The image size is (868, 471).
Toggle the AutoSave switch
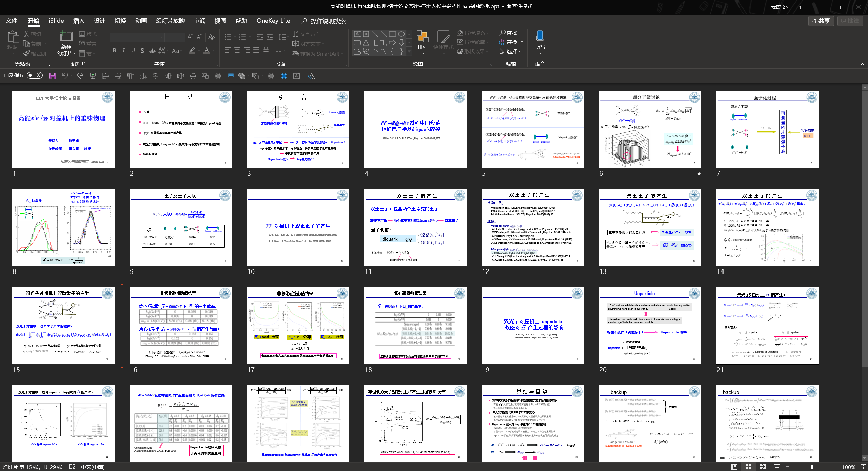(35, 75)
